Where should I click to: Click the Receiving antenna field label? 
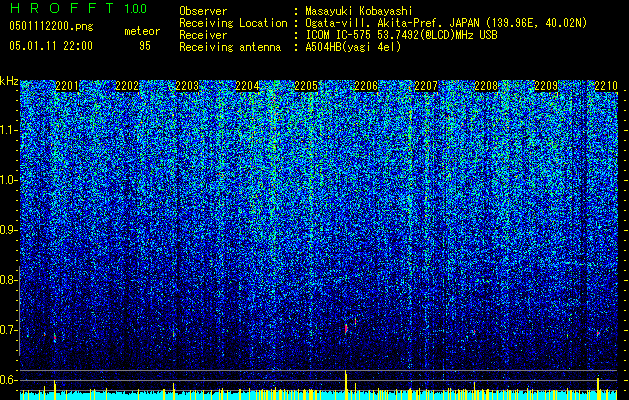pos(230,47)
